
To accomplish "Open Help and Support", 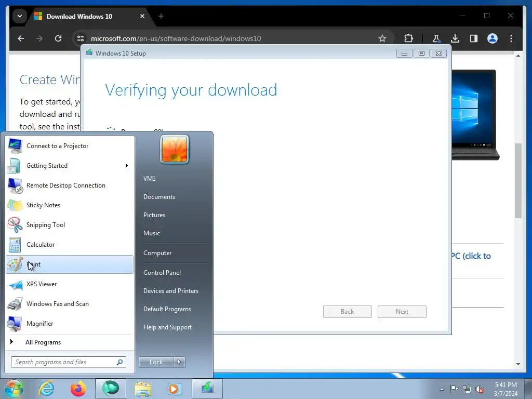I will coord(167,327).
